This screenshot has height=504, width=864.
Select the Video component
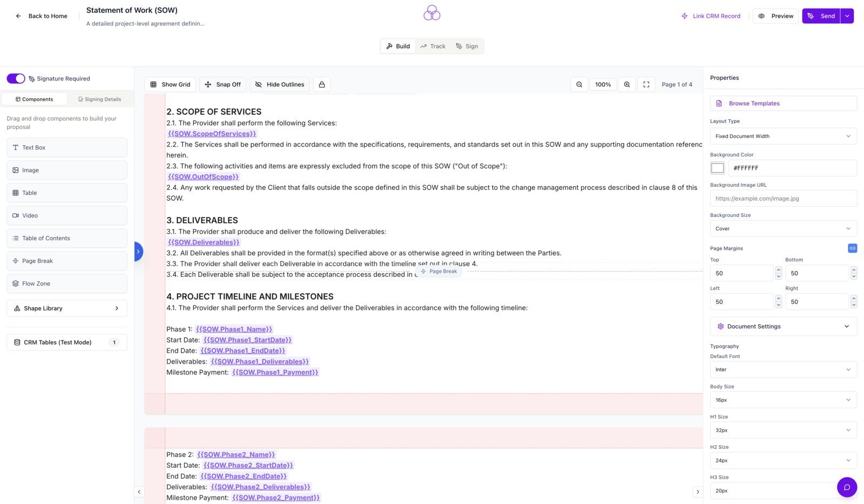click(67, 215)
